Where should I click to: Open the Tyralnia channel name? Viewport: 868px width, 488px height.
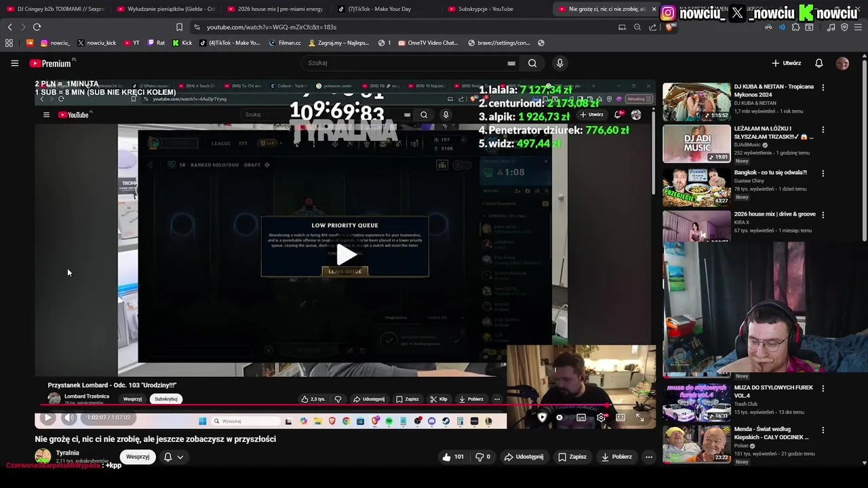point(68,453)
